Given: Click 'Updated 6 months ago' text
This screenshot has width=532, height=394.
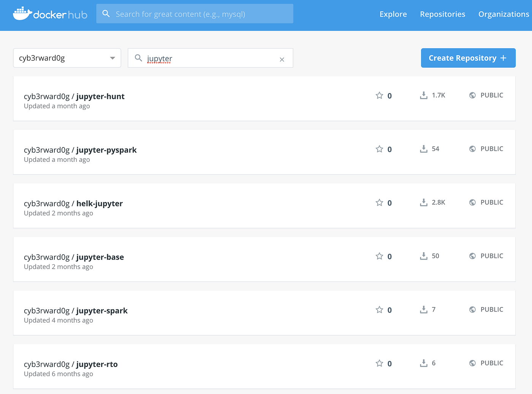Looking at the screenshot, I should 59,374.
